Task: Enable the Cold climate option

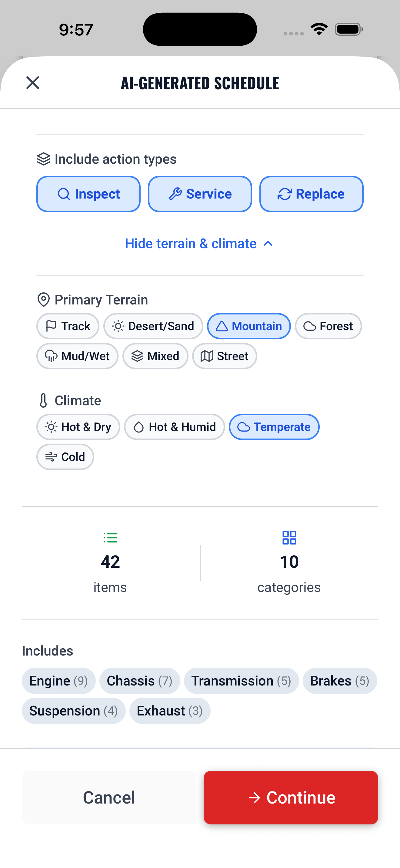Action: click(65, 457)
